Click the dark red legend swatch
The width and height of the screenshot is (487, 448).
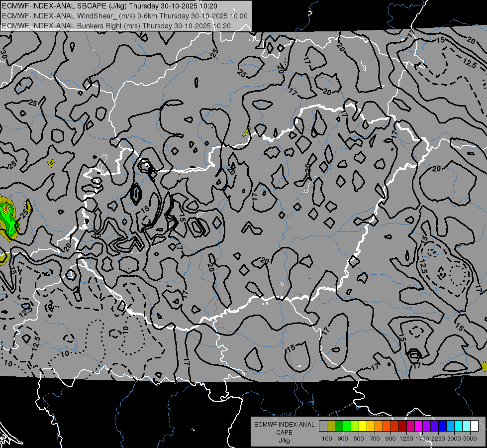[403, 426]
